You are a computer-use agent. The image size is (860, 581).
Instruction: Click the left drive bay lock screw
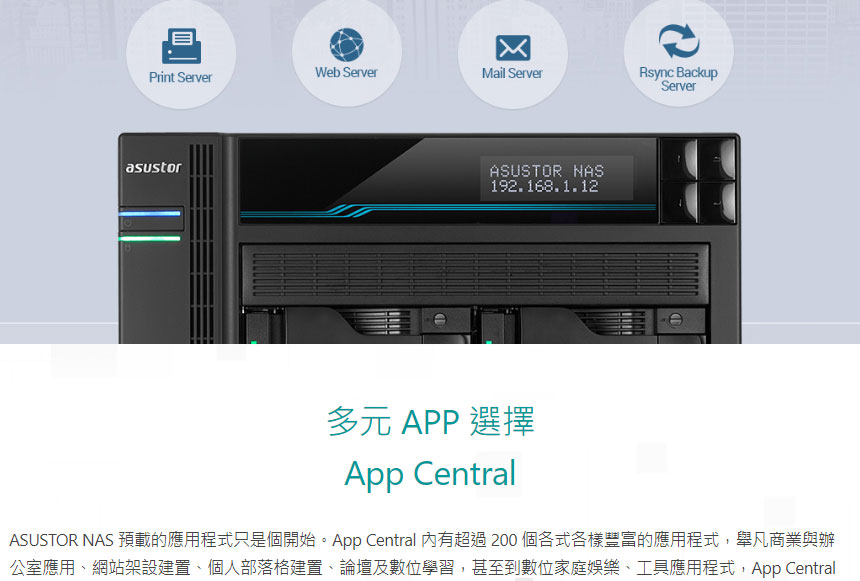pos(439,319)
